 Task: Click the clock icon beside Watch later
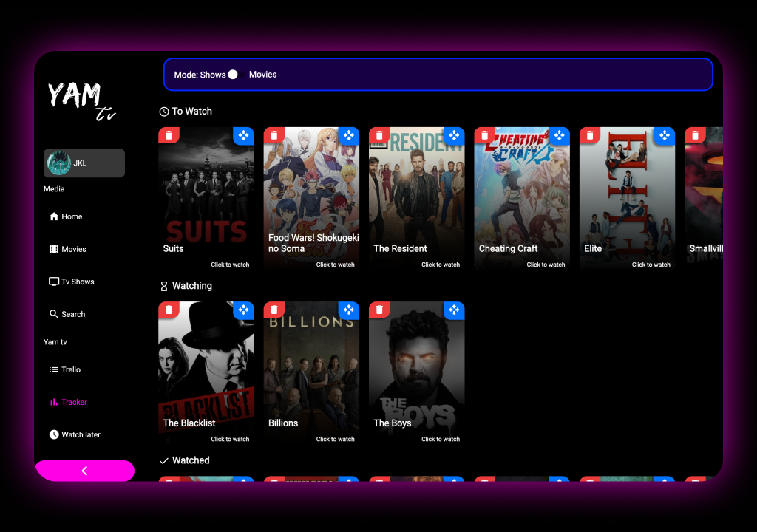point(54,434)
